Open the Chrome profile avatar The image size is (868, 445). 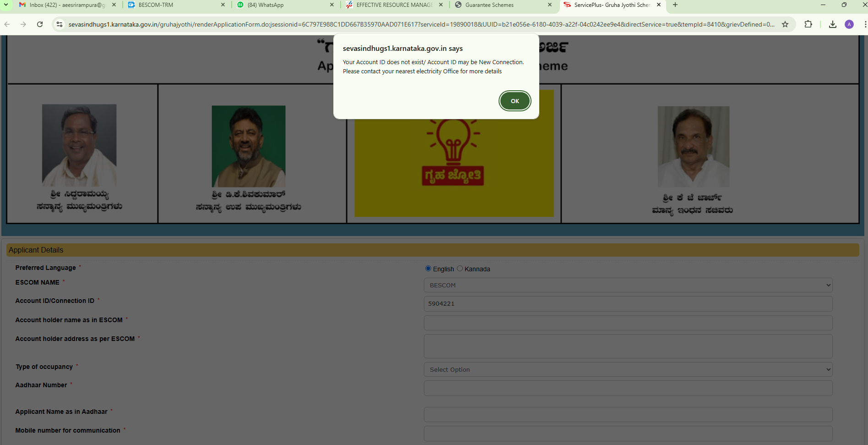tap(849, 24)
